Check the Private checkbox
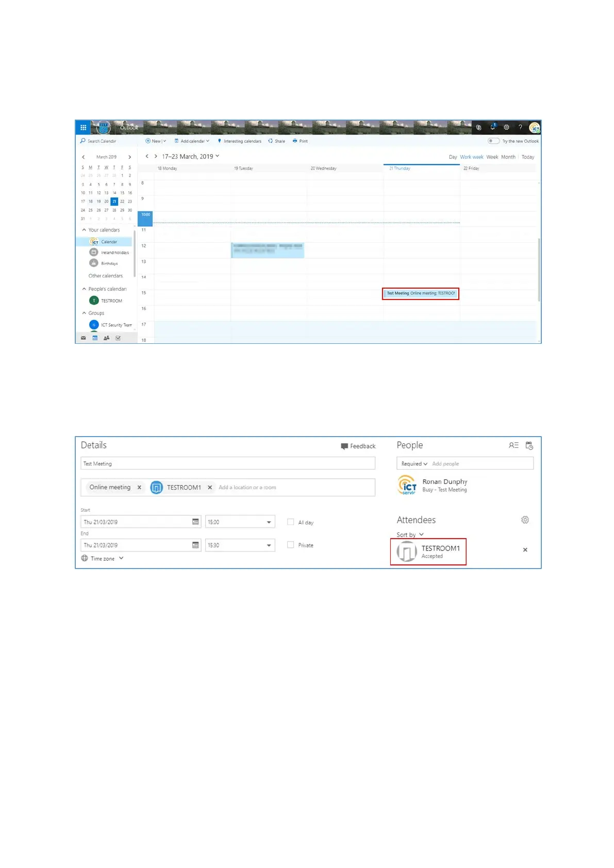This screenshot has height=868, width=614. point(291,545)
